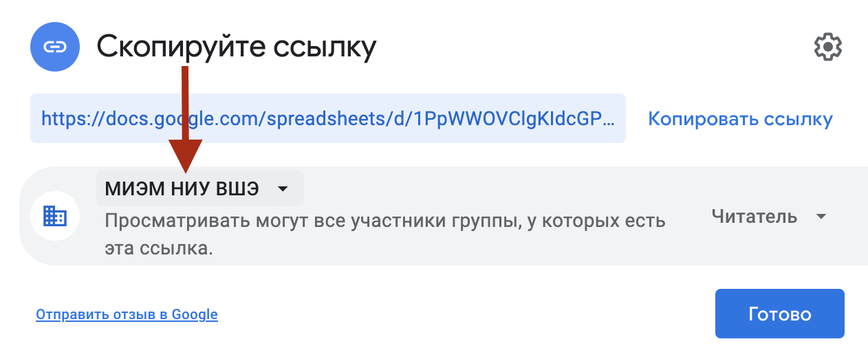Select the docs.google.com spreadsheet URL field

coord(327,118)
